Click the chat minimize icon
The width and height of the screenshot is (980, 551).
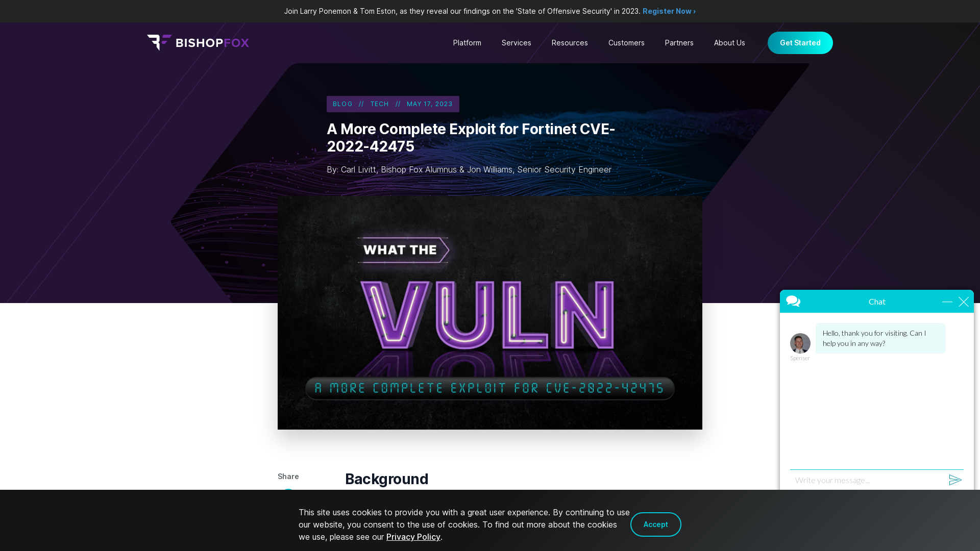click(x=947, y=300)
